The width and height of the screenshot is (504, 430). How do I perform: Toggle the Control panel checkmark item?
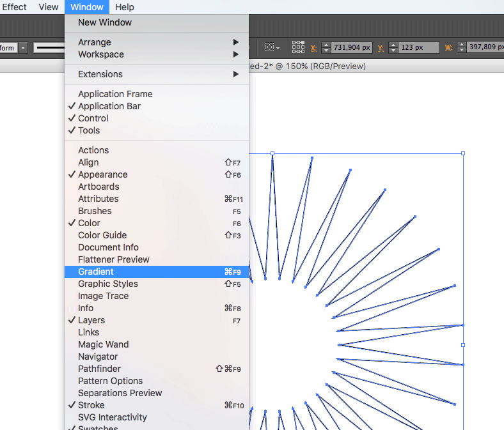[x=93, y=118]
